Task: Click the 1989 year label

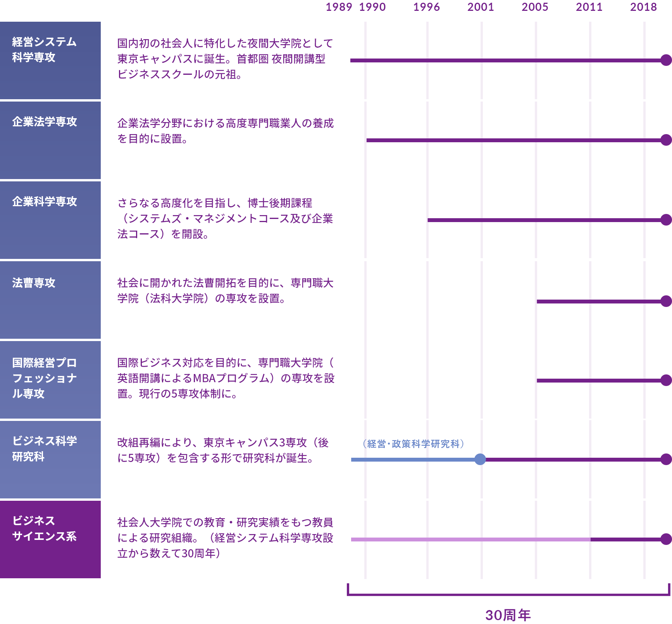Action: pyautogui.click(x=339, y=7)
